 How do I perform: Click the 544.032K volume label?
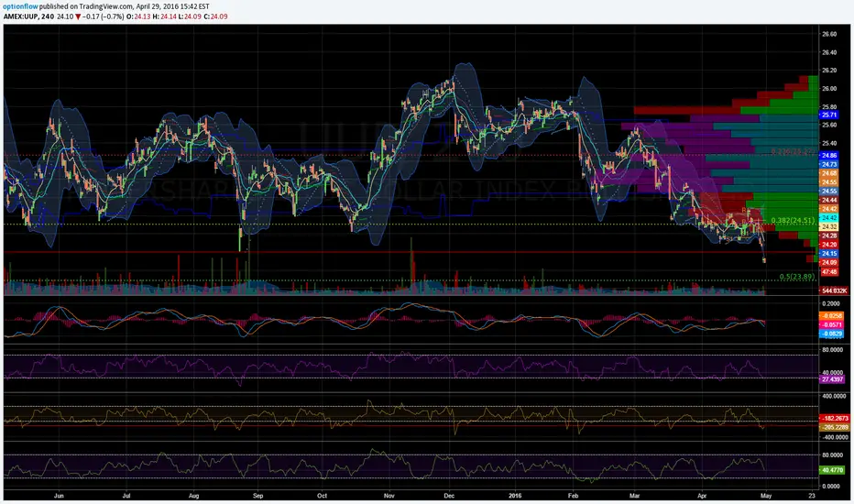point(834,291)
